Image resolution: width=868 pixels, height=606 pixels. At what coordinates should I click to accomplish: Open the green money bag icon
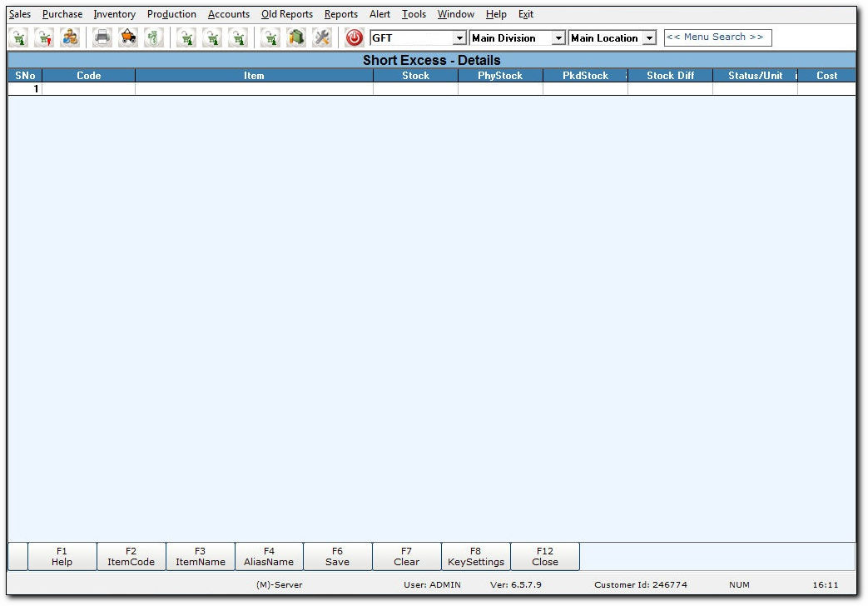click(154, 37)
